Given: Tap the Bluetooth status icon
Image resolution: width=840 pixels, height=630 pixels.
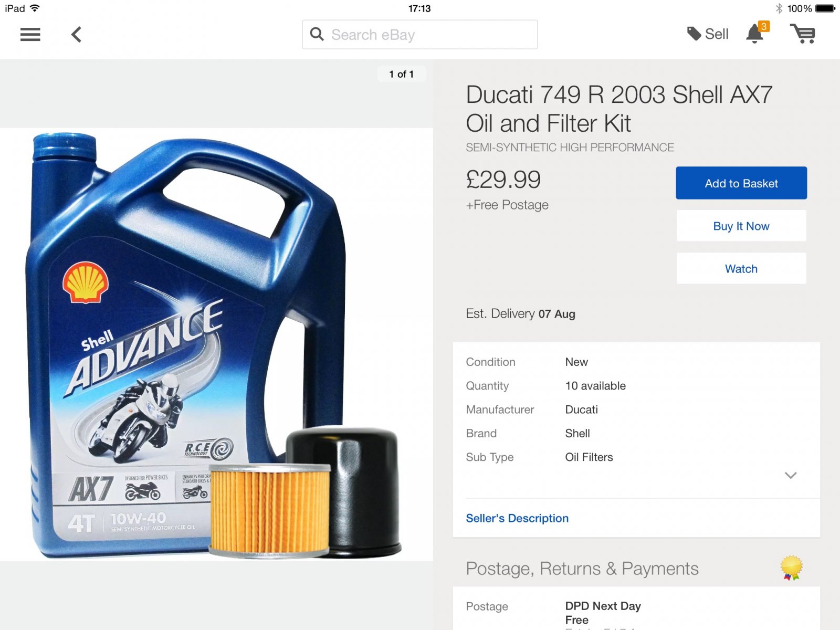Looking at the screenshot, I should [779, 8].
